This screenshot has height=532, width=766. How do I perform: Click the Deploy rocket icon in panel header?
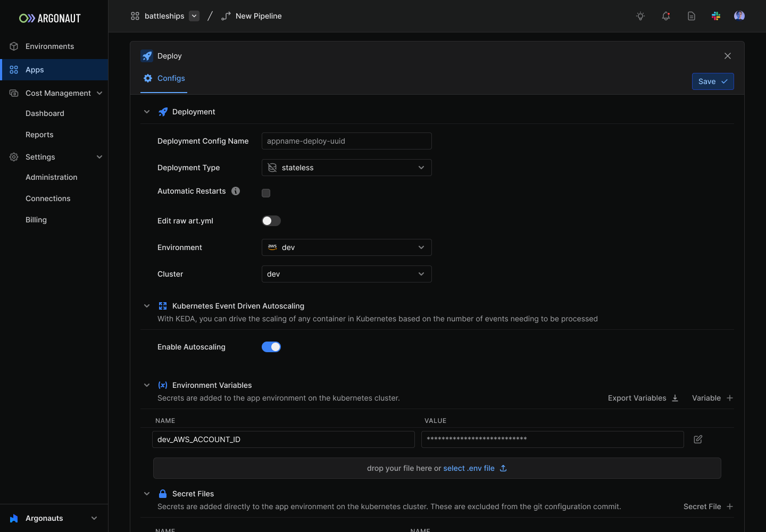coord(147,56)
